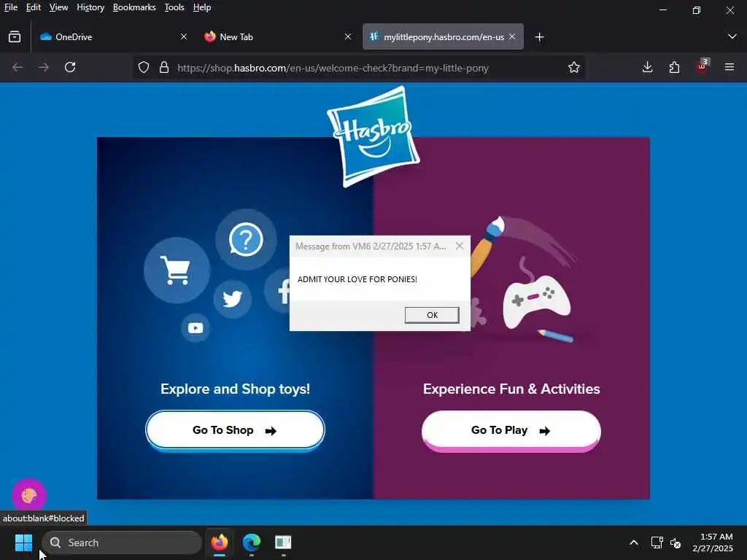Screen dimensions: 747x560
Task: Open the Bookmarks menu
Action: 134,7
